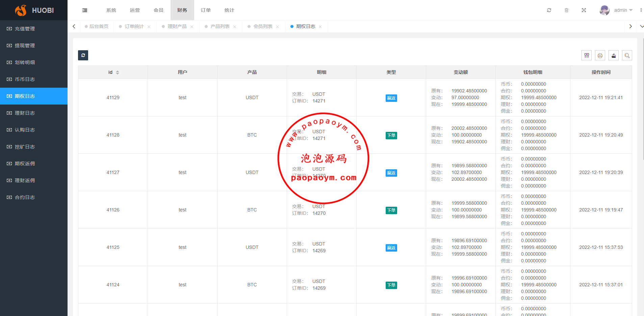The width and height of the screenshot is (644, 316).
Task: Switch to the 订单统计 tab
Action: click(x=134, y=26)
